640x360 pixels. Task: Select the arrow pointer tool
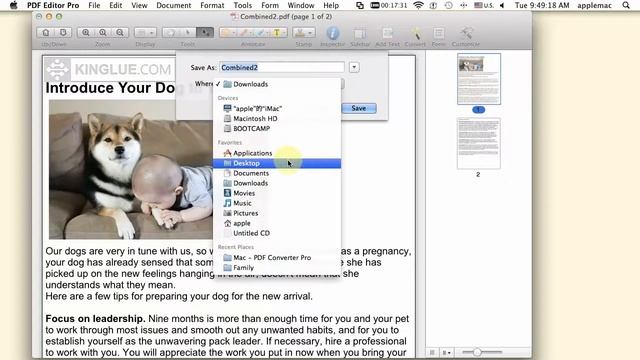[x=188, y=33]
